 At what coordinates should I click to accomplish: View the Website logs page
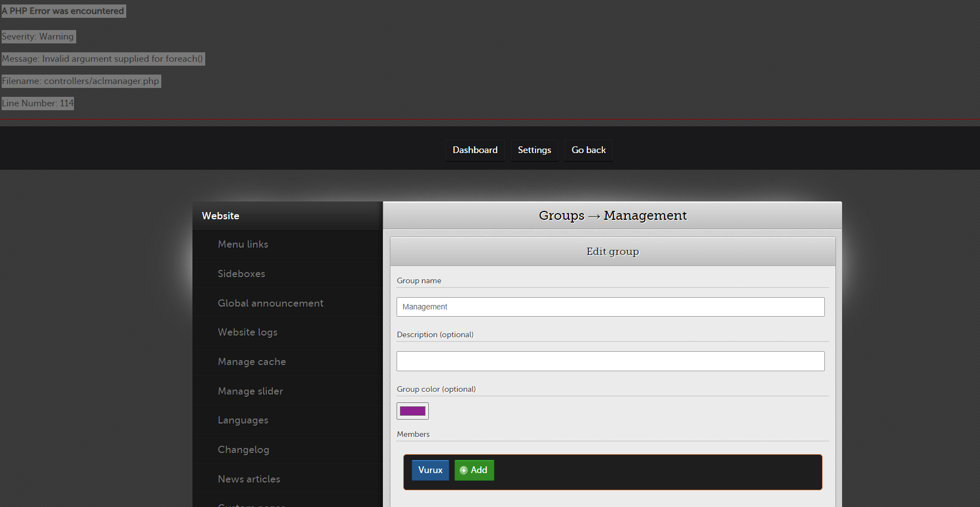[x=248, y=332]
